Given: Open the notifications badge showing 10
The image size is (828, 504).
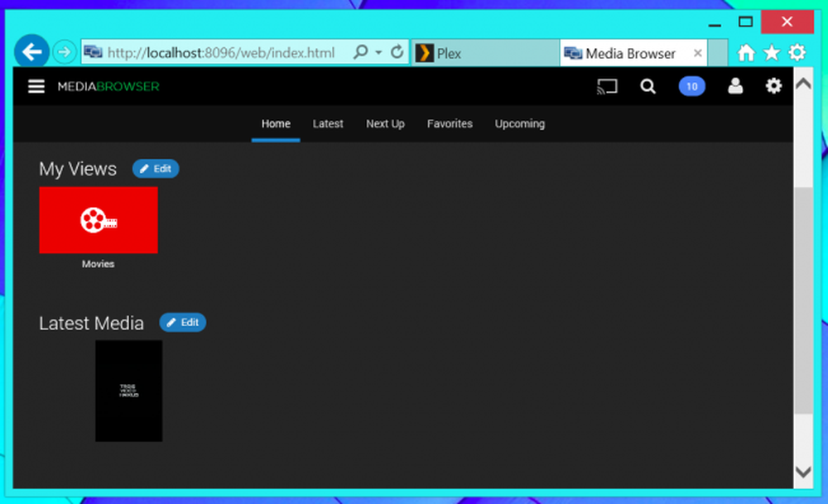Looking at the screenshot, I should 691,87.
